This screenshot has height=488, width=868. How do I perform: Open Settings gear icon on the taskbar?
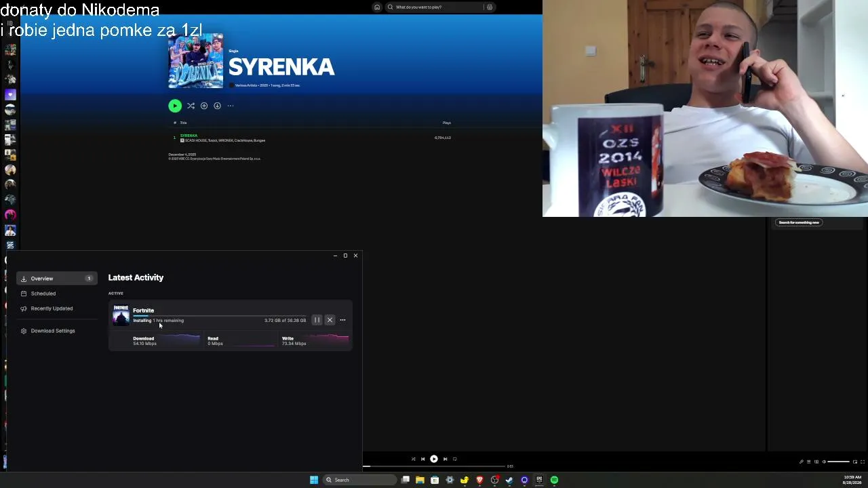click(x=450, y=480)
